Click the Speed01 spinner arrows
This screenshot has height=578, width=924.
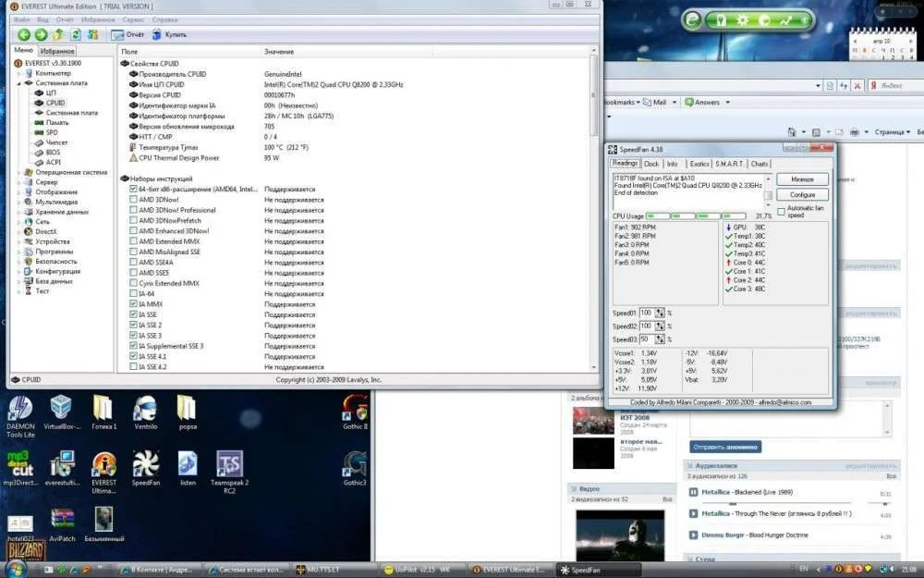[x=659, y=313]
